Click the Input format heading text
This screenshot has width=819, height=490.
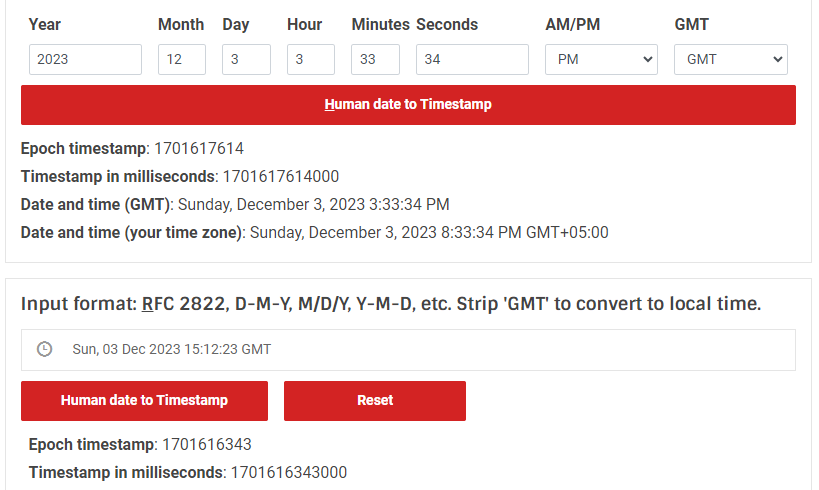click(391, 304)
